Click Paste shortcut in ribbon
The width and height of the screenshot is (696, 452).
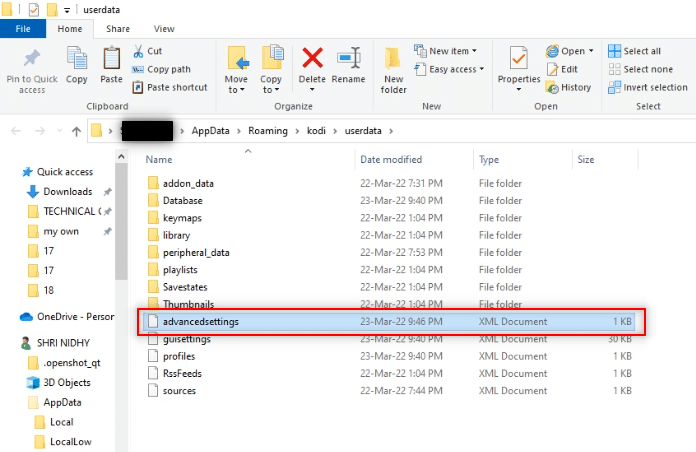coord(170,87)
